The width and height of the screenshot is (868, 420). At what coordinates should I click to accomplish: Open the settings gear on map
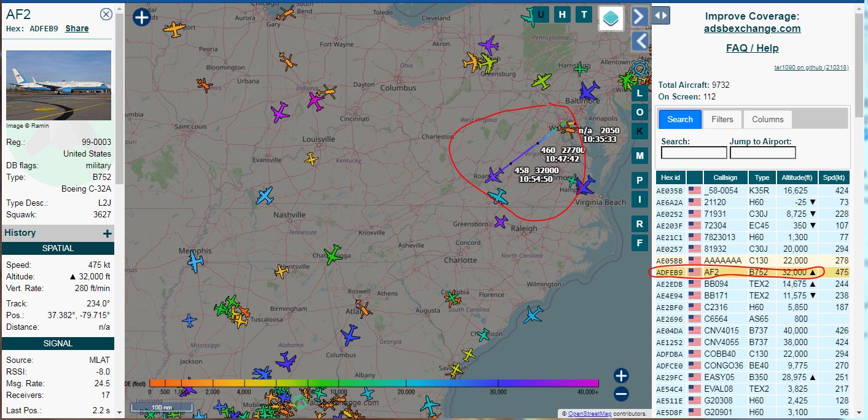(x=641, y=68)
